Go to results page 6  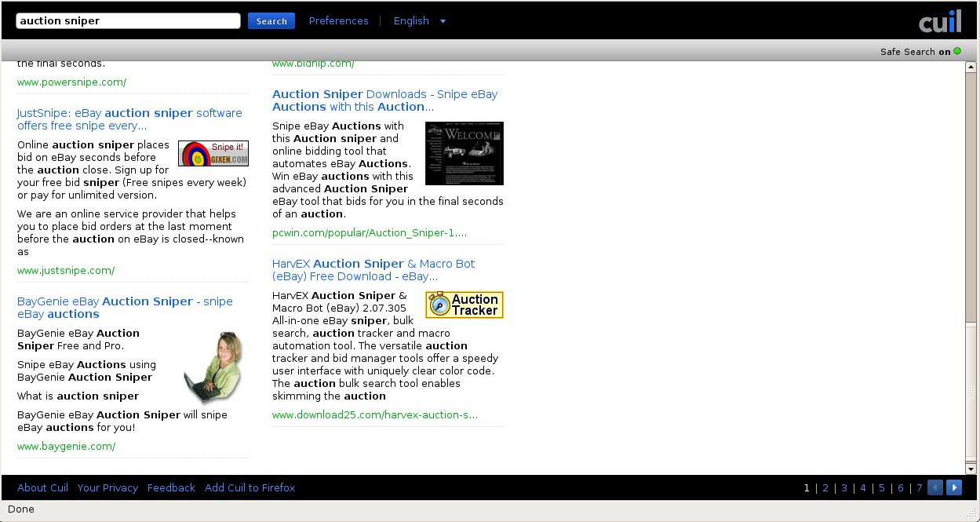tap(901, 487)
